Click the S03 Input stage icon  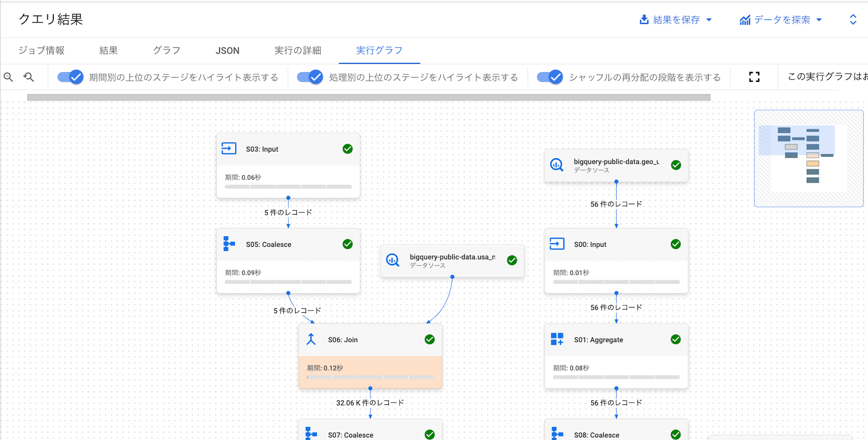[229, 149]
